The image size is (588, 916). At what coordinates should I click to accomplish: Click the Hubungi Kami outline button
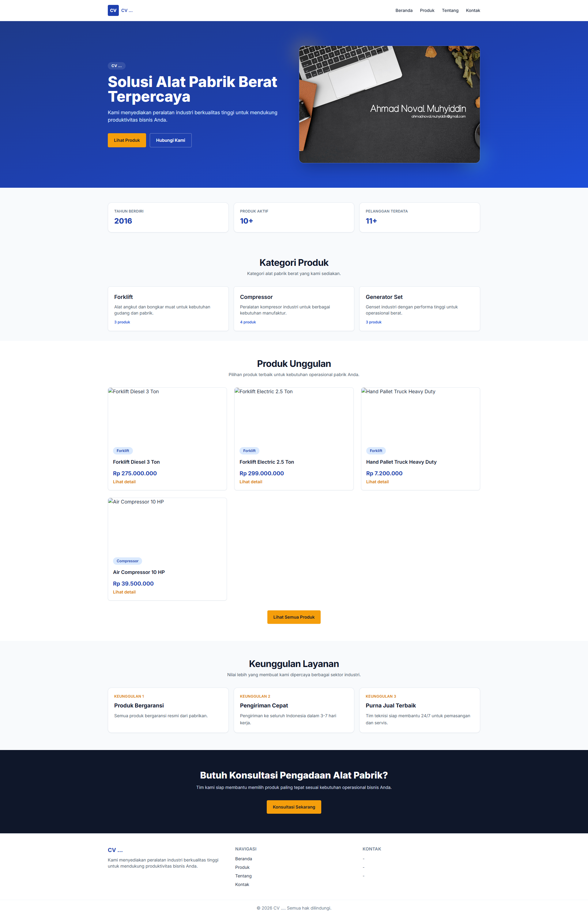click(x=170, y=140)
